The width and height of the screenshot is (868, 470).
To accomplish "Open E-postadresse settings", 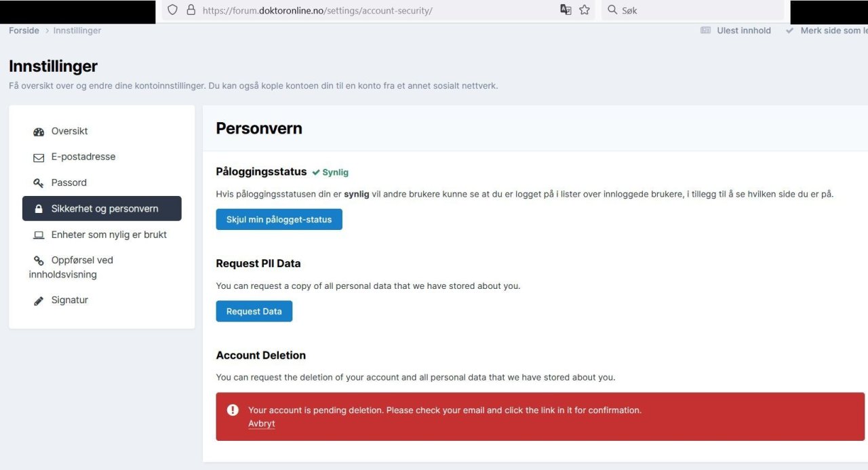I will (x=83, y=157).
